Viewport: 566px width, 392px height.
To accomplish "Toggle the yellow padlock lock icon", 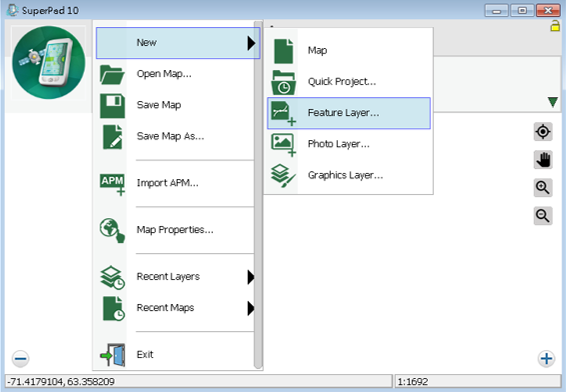I will click(x=555, y=26).
